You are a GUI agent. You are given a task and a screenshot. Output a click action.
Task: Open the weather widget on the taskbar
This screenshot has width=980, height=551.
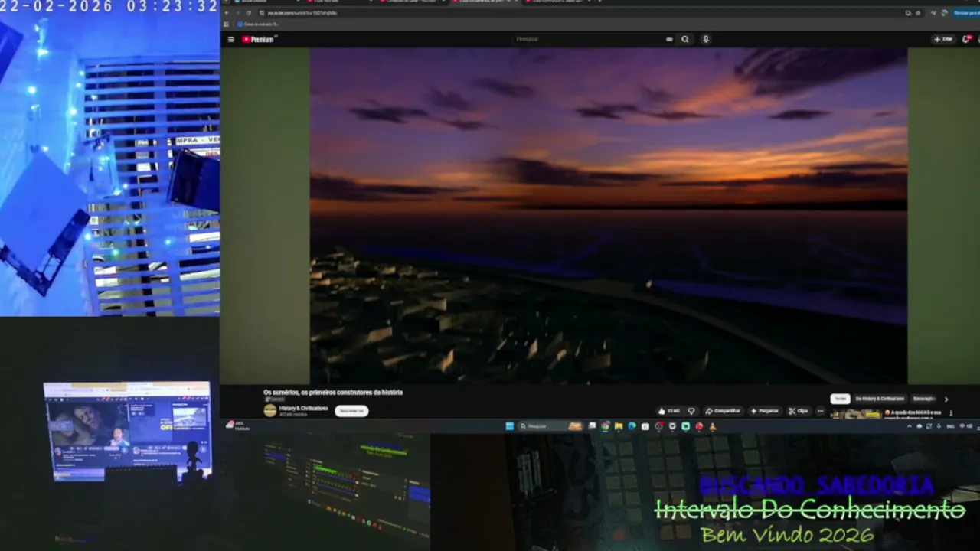(237, 426)
